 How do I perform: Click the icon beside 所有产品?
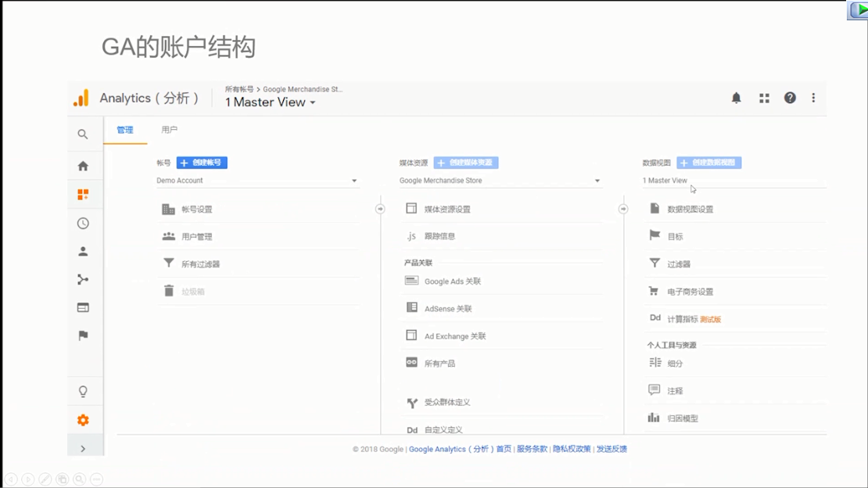411,362
